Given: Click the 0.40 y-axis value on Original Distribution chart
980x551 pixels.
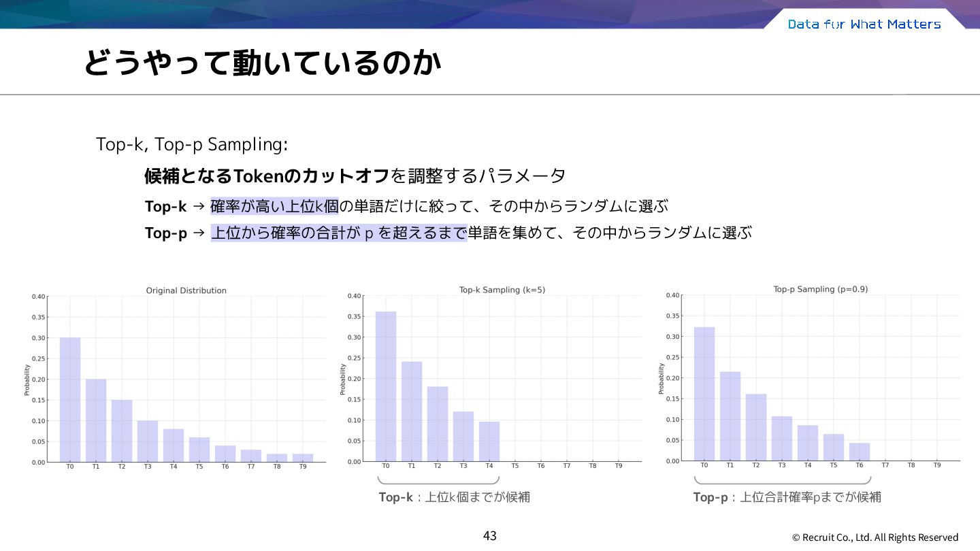Looking at the screenshot, I should pyautogui.click(x=38, y=297).
